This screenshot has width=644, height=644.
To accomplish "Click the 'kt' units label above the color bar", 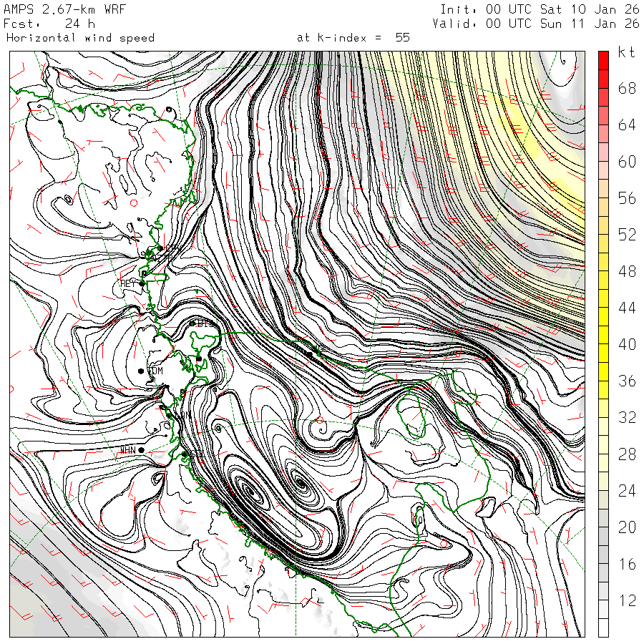I will coord(627,52).
